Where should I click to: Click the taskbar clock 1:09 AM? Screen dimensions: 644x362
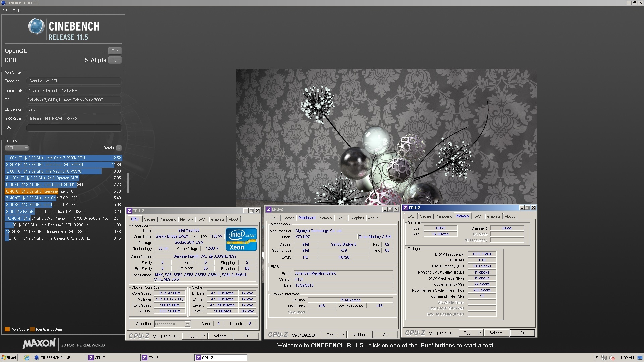point(627,358)
